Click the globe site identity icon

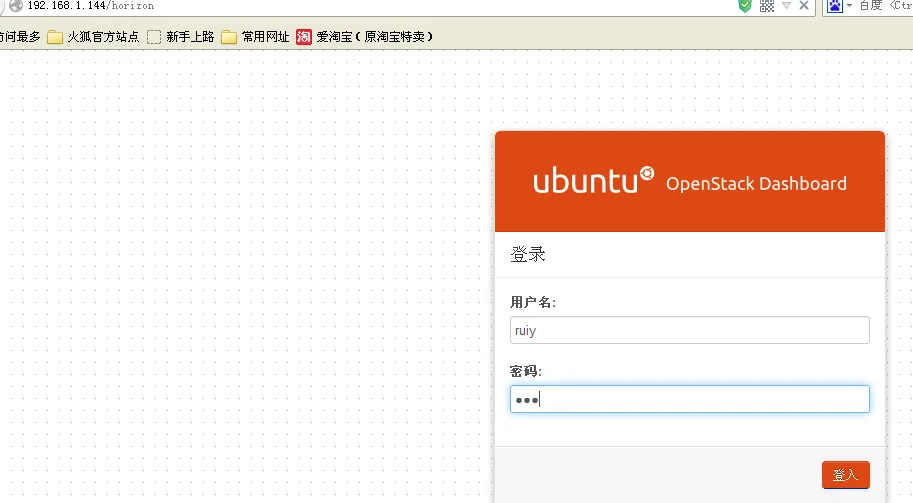tap(16, 6)
